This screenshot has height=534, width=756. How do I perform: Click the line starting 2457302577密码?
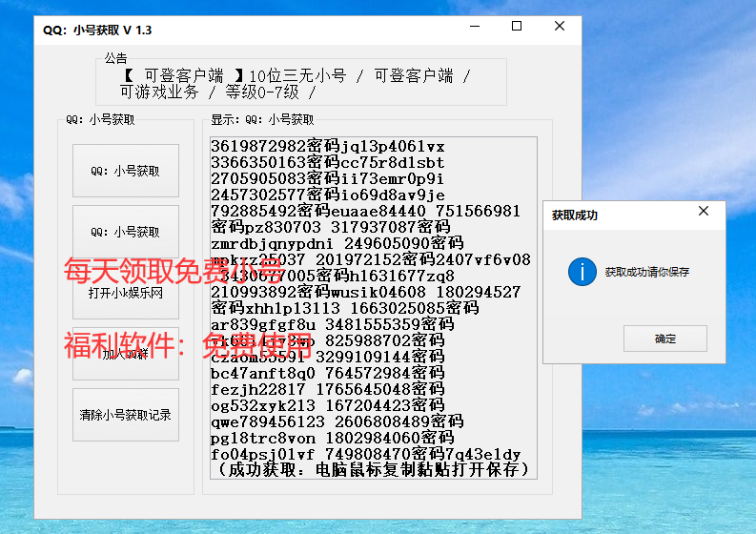[327, 195]
